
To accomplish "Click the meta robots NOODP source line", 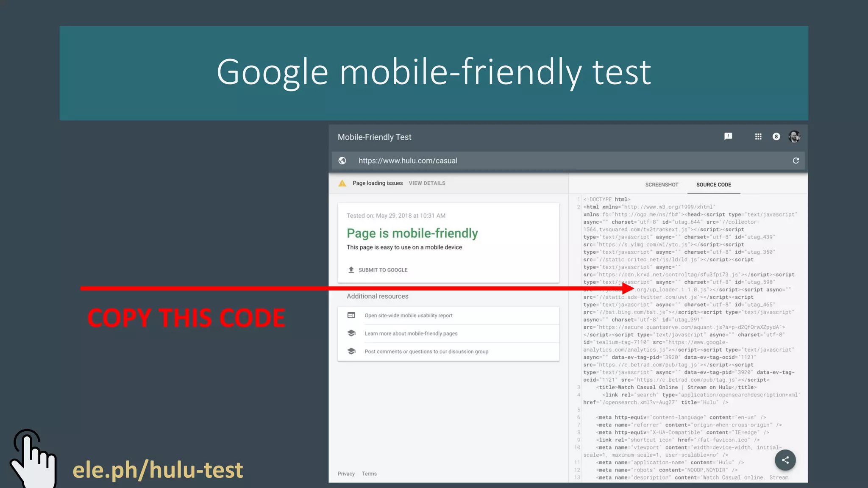I will tap(667, 470).
